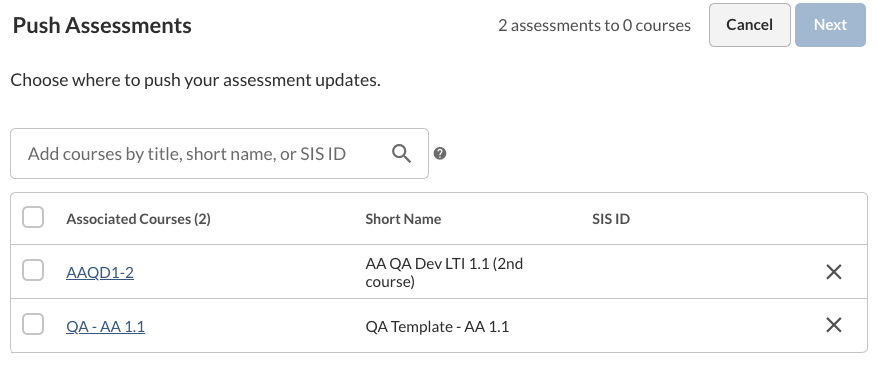Open the QA - AA 1.1 course link

pyautogui.click(x=105, y=326)
